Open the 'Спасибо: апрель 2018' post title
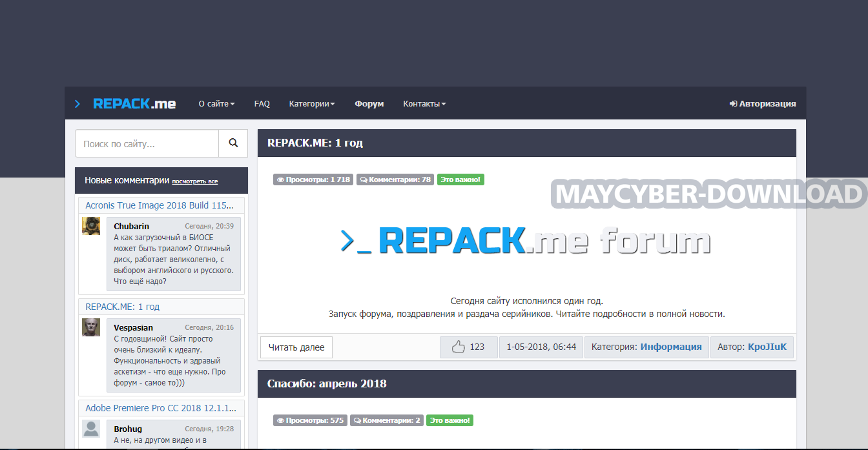 pyautogui.click(x=327, y=384)
